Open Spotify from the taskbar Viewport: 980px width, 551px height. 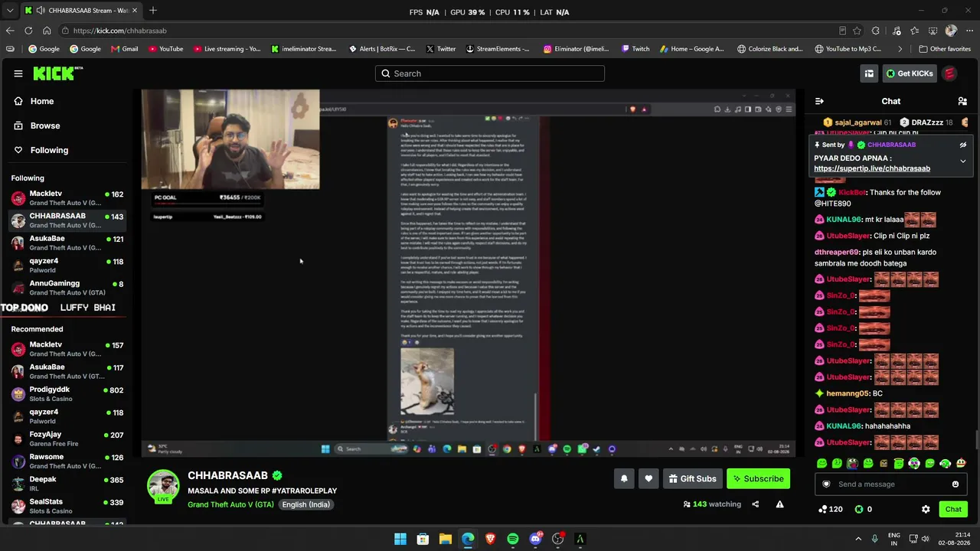[513, 539]
